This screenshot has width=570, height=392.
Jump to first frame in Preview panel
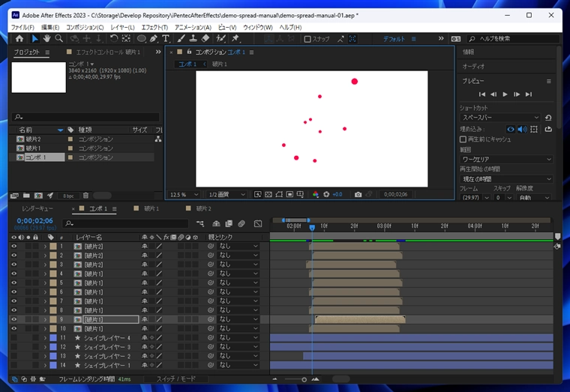click(482, 94)
